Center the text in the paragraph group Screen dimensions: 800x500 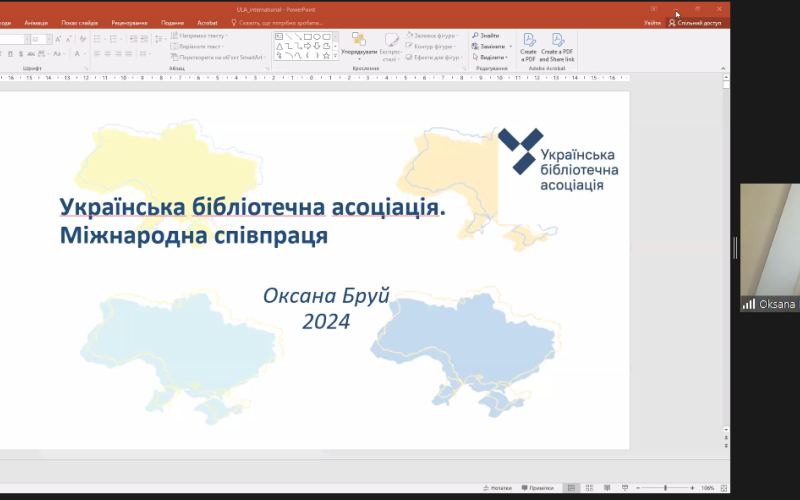pyautogui.click(x=108, y=54)
